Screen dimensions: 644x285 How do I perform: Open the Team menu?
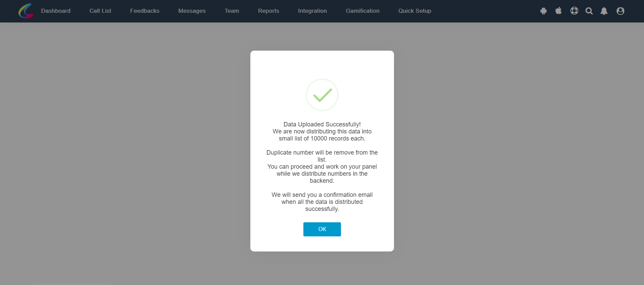(232, 11)
